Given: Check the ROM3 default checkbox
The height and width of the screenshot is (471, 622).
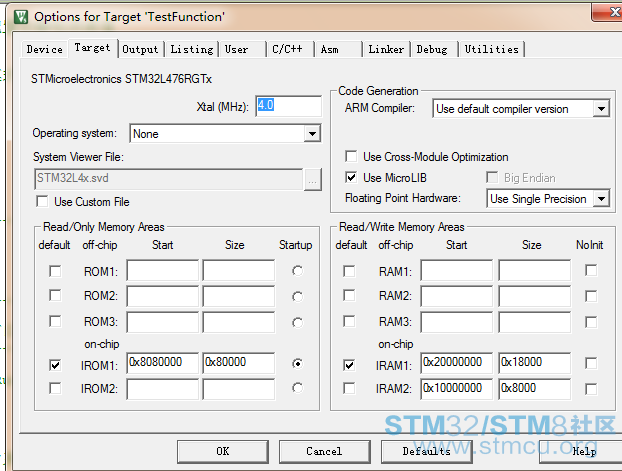Looking at the screenshot, I should point(55,321).
